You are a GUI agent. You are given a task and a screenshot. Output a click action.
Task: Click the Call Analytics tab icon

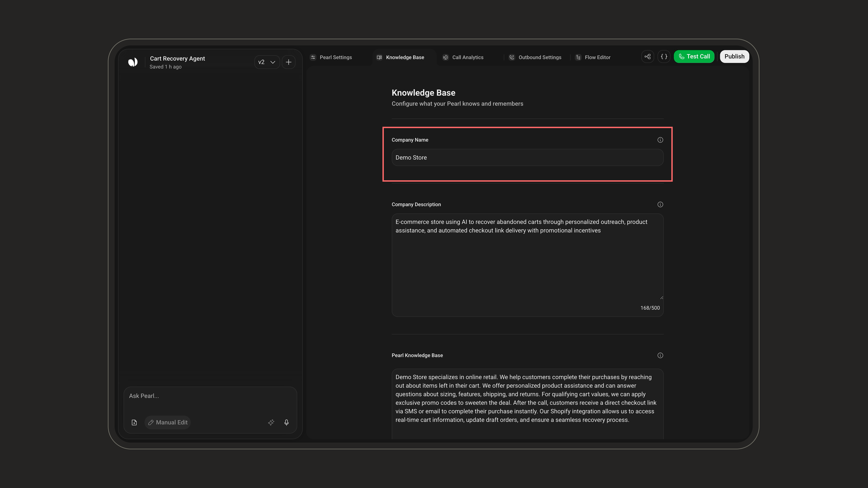446,57
